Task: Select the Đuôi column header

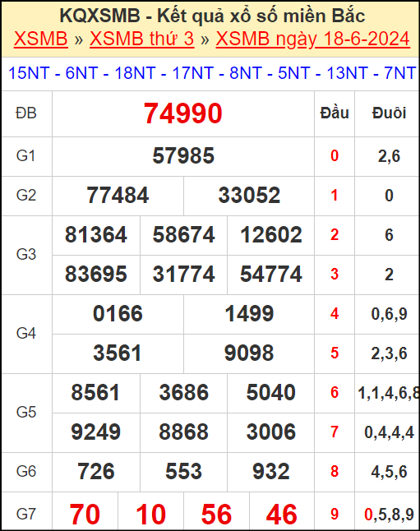Action: click(x=389, y=113)
